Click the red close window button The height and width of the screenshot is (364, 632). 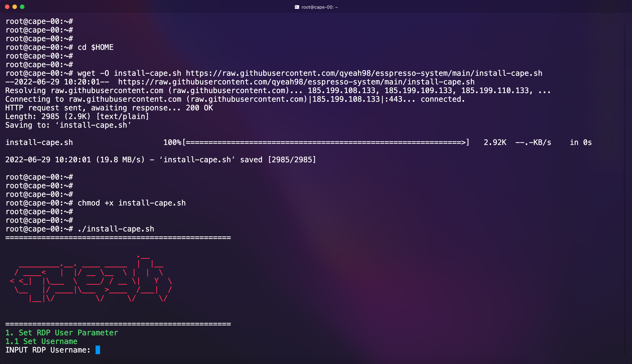7,7
